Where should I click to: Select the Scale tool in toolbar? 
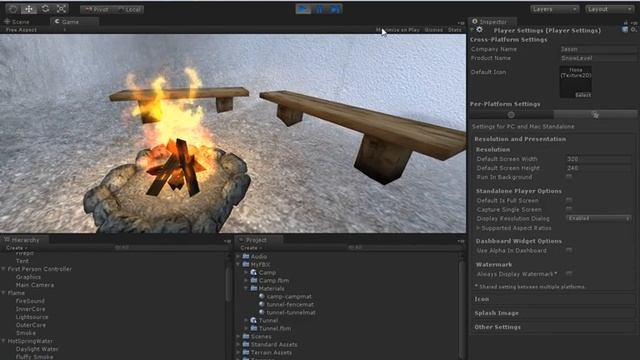(x=61, y=9)
